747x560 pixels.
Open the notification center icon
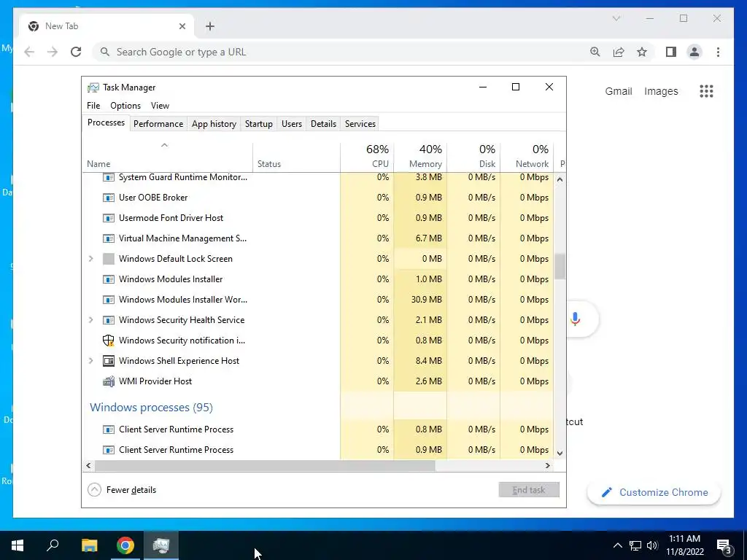(x=724, y=545)
